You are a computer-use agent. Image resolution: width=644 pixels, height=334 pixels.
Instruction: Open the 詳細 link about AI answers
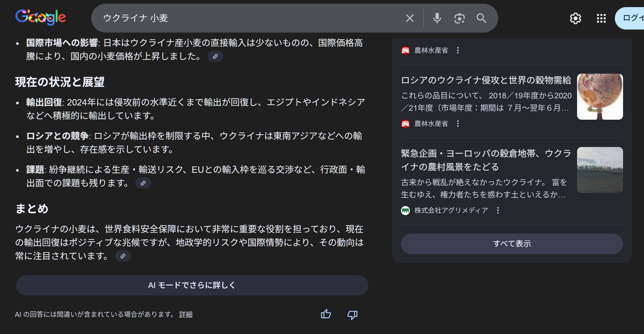pyautogui.click(x=185, y=315)
